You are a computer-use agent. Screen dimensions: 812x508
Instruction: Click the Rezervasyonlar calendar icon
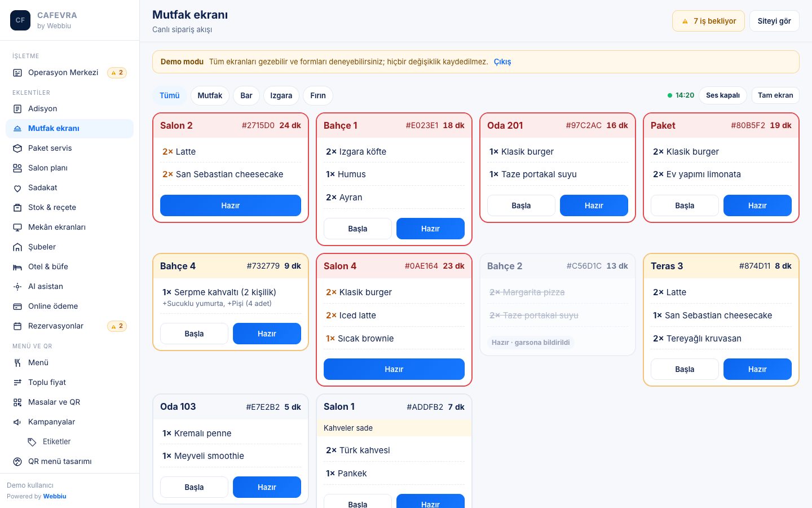[17, 326]
